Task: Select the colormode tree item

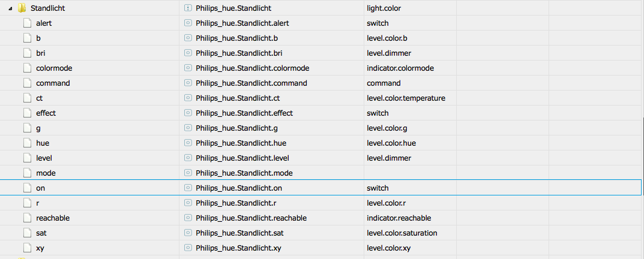Action: (54, 68)
